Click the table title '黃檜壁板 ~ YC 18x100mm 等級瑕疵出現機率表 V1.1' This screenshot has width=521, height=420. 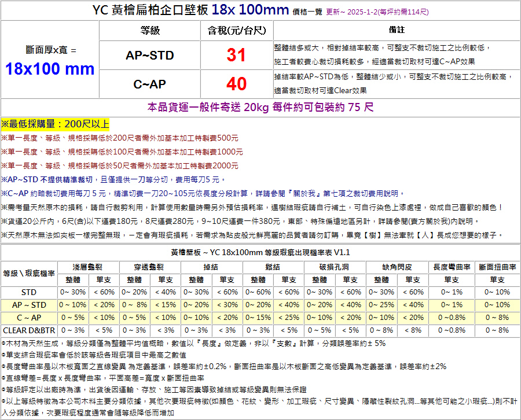tap(260, 253)
